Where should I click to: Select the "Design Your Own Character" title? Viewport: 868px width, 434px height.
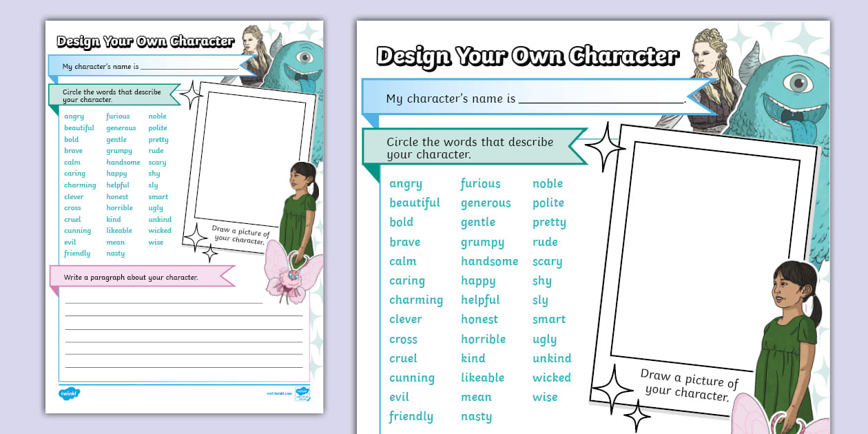coord(527,55)
